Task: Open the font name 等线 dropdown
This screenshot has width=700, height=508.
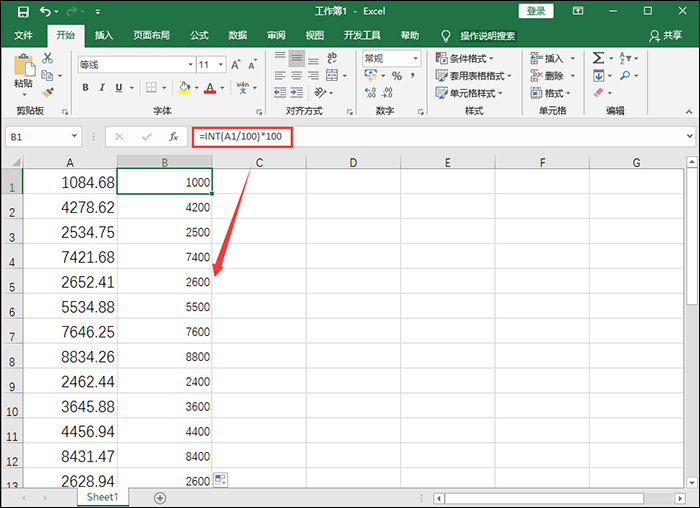Action: 191,65
